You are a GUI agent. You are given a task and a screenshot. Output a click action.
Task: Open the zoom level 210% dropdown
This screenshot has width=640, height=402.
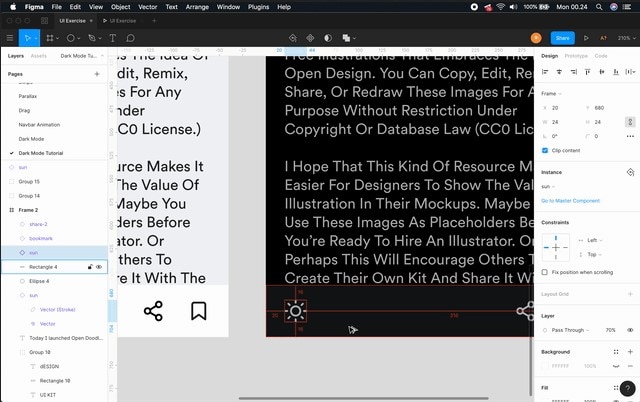click(x=626, y=38)
